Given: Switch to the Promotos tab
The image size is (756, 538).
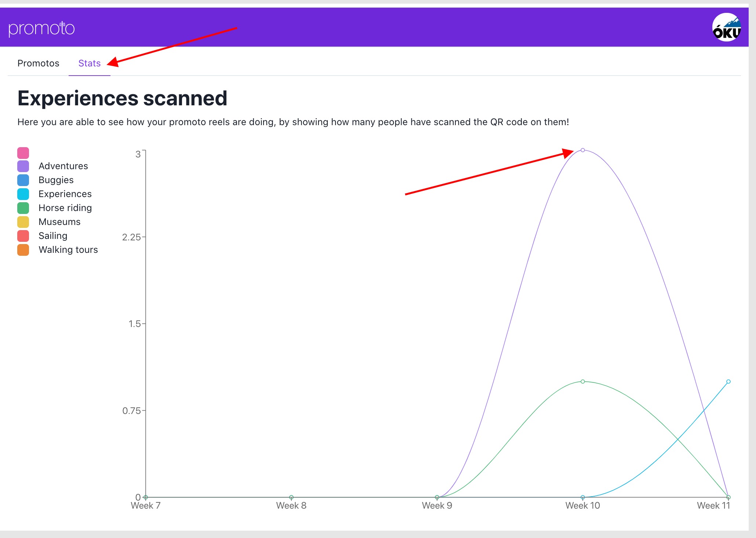Looking at the screenshot, I should tap(38, 63).
